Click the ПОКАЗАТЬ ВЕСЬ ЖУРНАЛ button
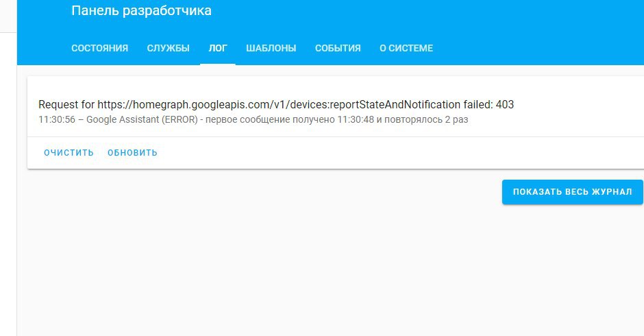Image resolution: width=644 pixels, height=336 pixels. 573,191
